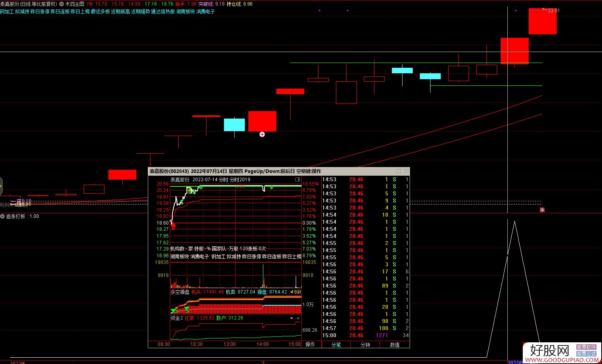
Task: Click the 14:54 trade row with 10 volume
Action: [365, 215]
